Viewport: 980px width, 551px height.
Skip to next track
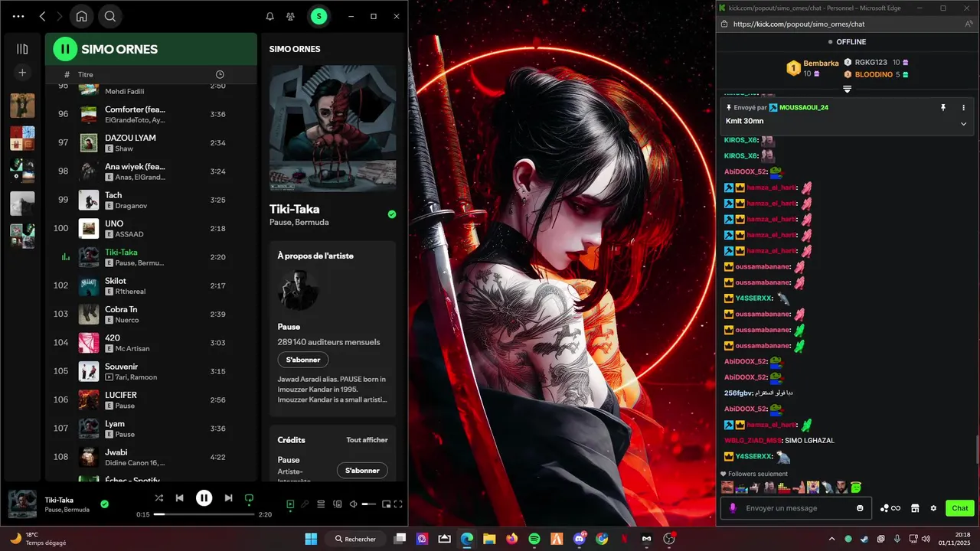click(228, 498)
